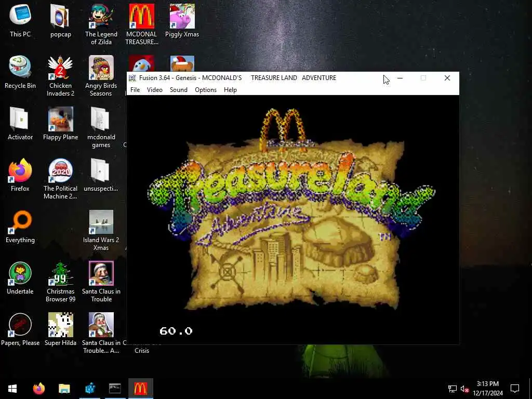This screenshot has width=532, height=399.
Task: Open the Sound menu in Fusion
Action: point(179,90)
